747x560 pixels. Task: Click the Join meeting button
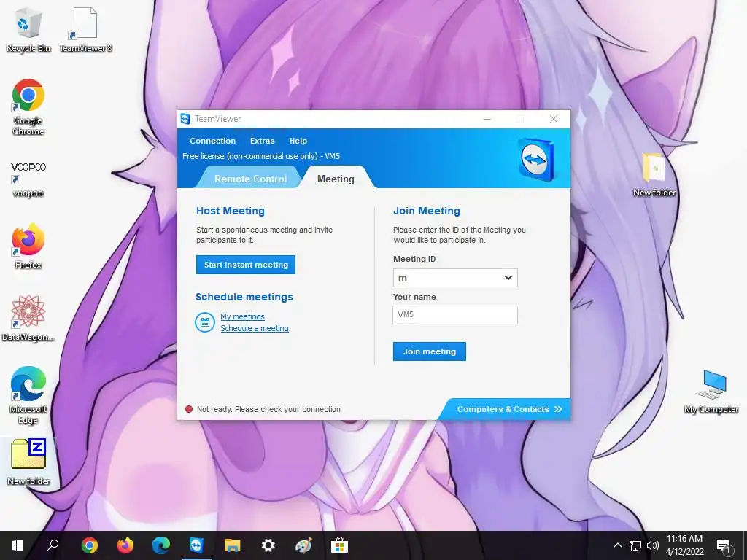click(x=429, y=351)
